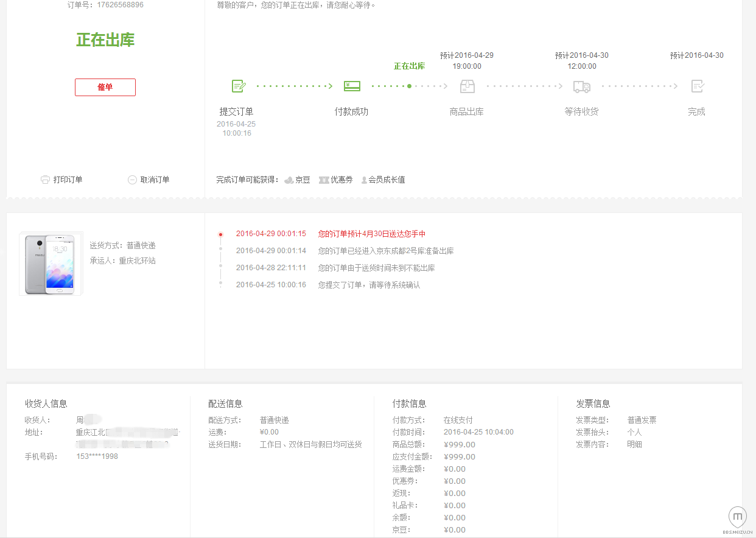Click the 提交订单 order submitted step icon
756x538 pixels.
point(238,86)
